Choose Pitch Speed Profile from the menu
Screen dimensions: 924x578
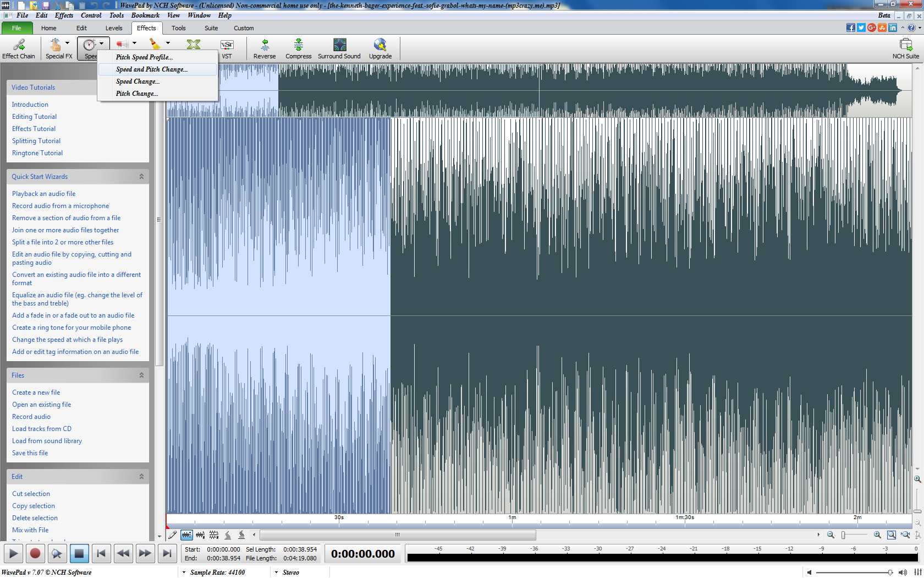[x=158, y=57]
